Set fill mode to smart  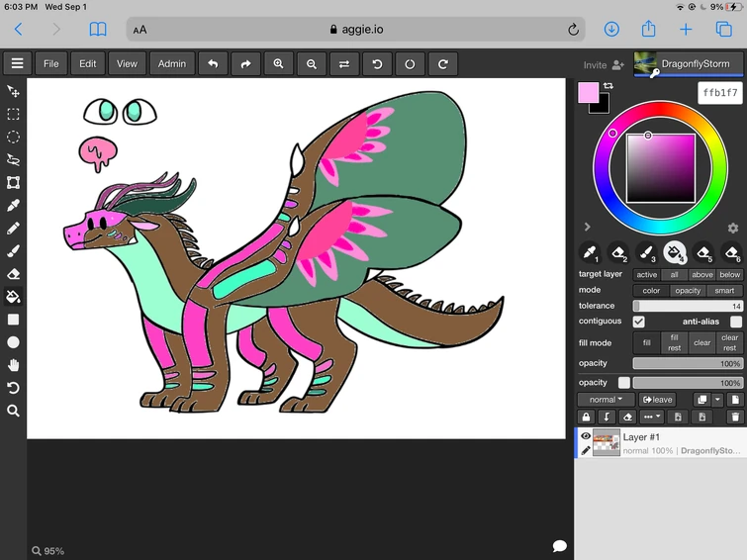click(x=724, y=291)
